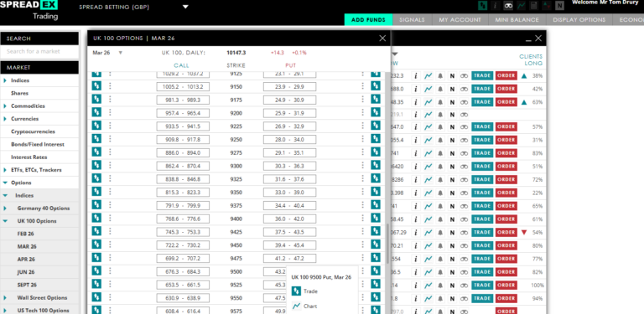Click the put trade icon for strike 9150
This screenshot has width=644, height=314.
(x=376, y=85)
